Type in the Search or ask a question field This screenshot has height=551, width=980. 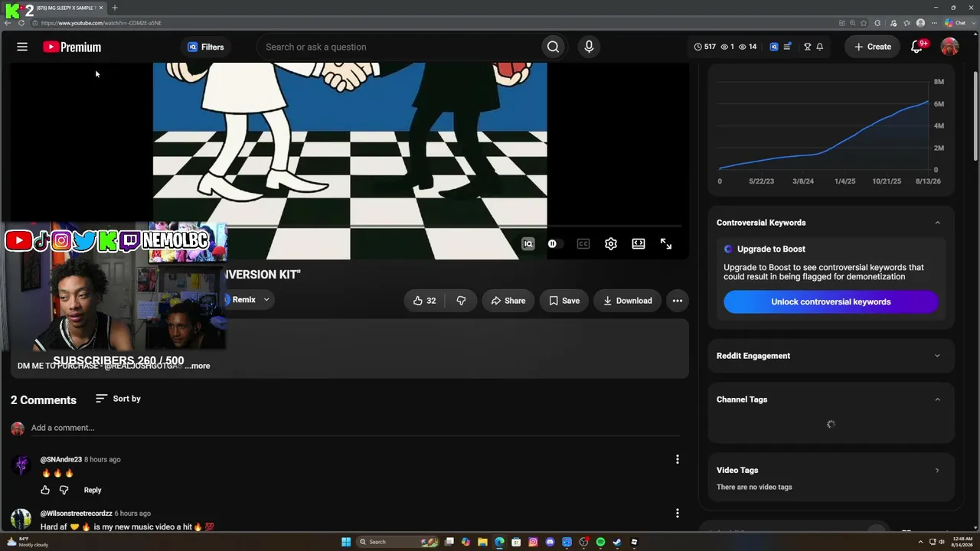point(398,47)
